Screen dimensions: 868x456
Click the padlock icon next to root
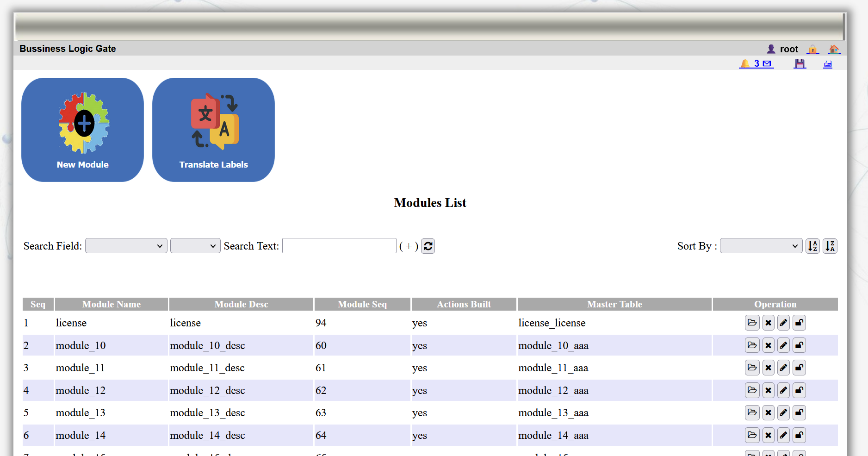(812, 49)
